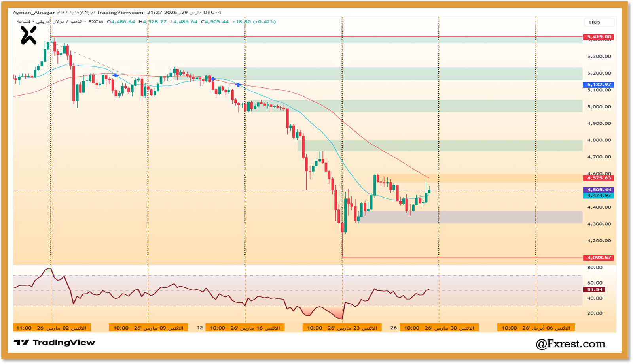Viewport: 633px width, 364px height.
Task: Select the 06 April '26 date marker
Action: coord(536,328)
